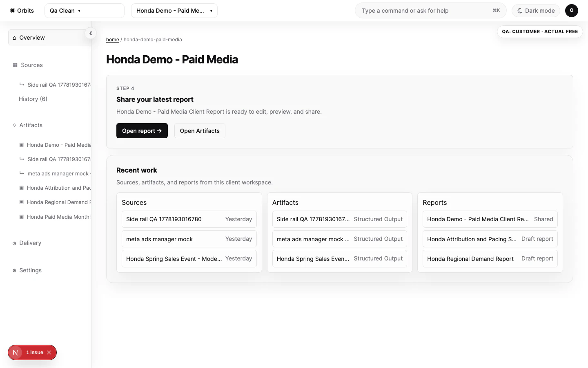Image resolution: width=588 pixels, height=368 pixels.
Task: Click the Delivery clock icon in sidebar
Action: (14, 243)
